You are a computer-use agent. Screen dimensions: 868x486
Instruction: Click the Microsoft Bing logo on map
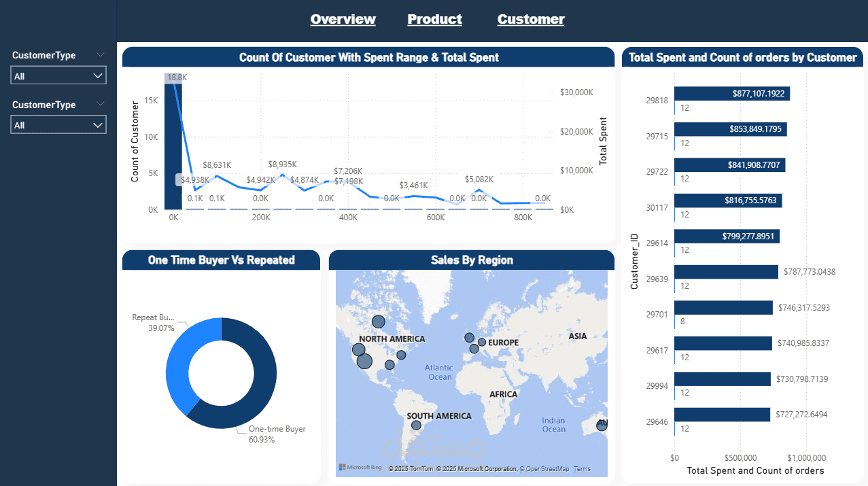point(360,468)
